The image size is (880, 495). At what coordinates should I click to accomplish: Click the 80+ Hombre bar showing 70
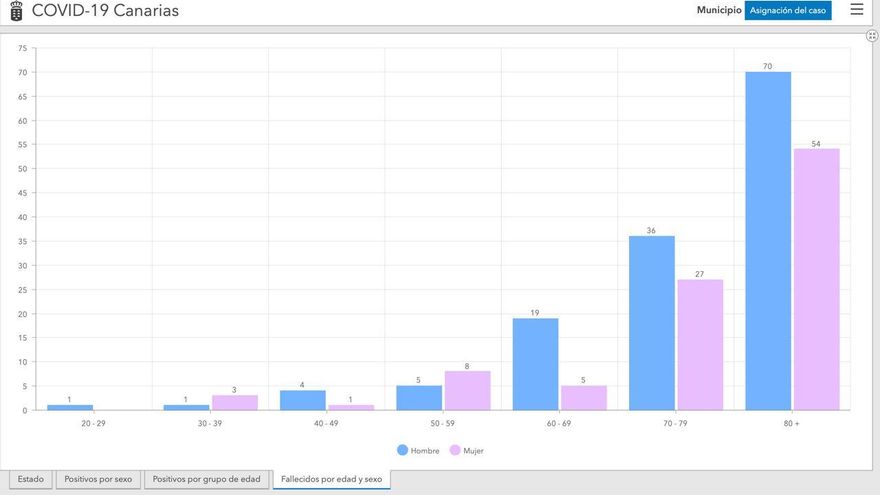tap(767, 240)
